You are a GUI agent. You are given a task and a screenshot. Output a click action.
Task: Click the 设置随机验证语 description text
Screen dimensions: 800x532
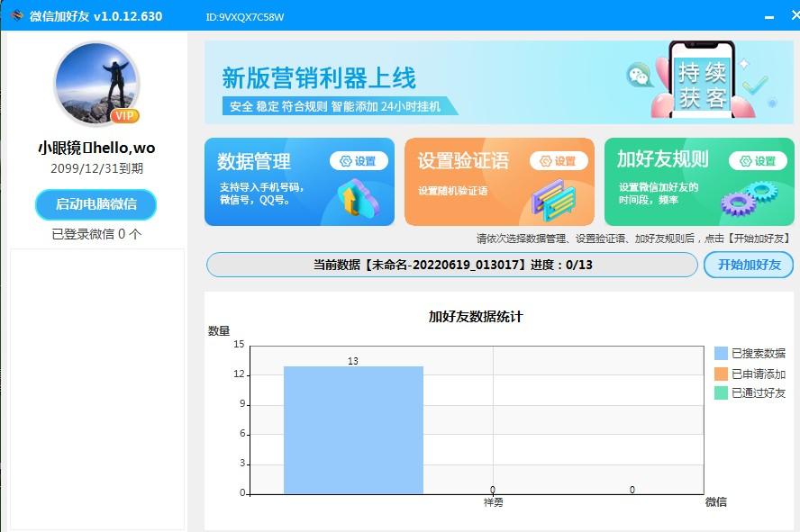click(452, 191)
